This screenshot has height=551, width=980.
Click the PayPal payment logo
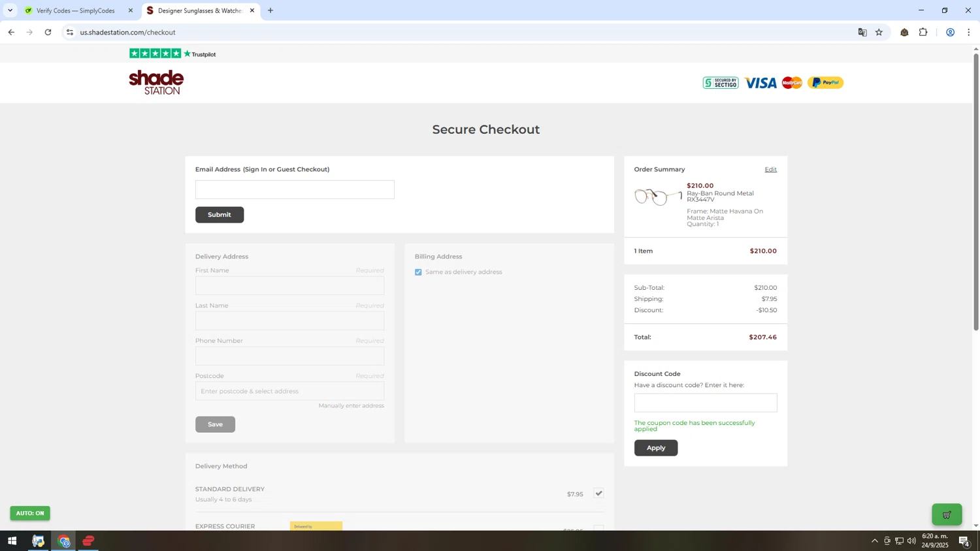click(826, 82)
